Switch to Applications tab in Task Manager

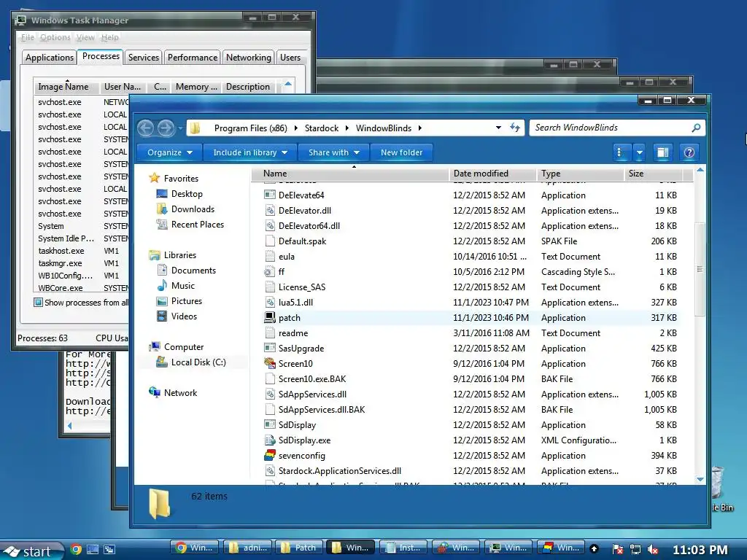50,58
